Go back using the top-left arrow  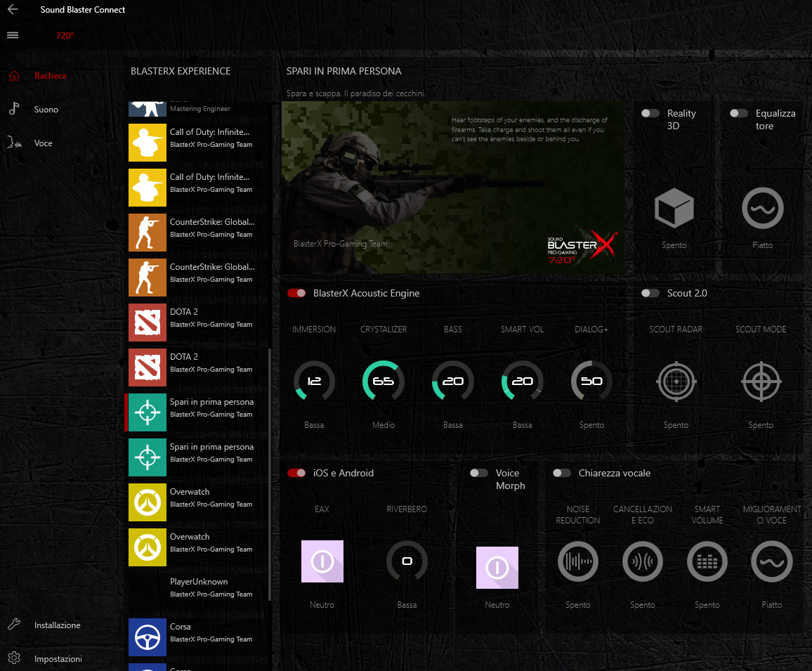[x=13, y=9]
